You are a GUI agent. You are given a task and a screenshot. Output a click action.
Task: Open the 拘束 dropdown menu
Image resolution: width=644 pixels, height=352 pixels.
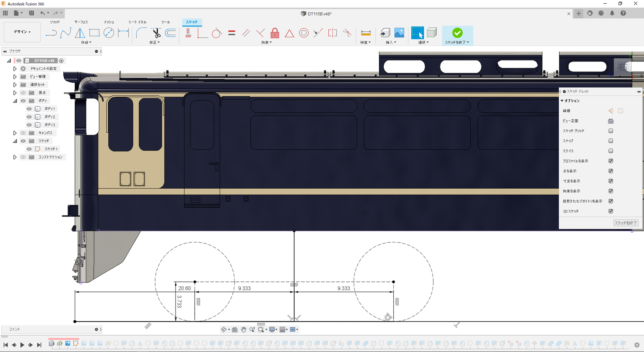266,42
